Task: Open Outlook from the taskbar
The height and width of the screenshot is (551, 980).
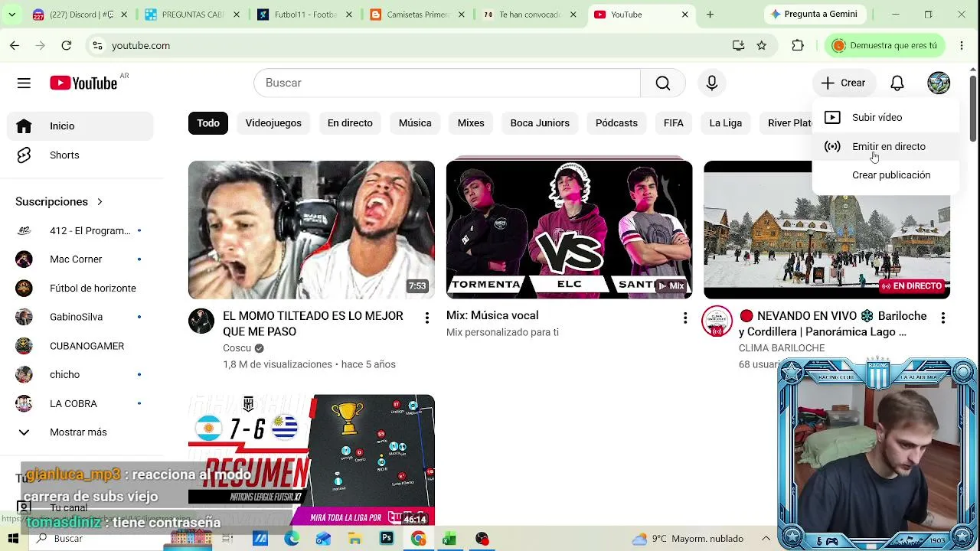Action: click(323, 539)
